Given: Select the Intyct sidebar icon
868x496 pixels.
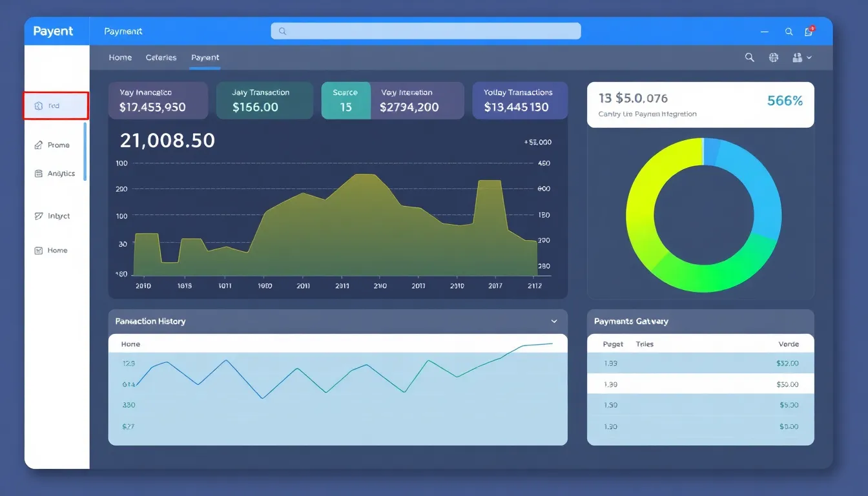Looking at the screenshot, I should click(x=40, y=215).
